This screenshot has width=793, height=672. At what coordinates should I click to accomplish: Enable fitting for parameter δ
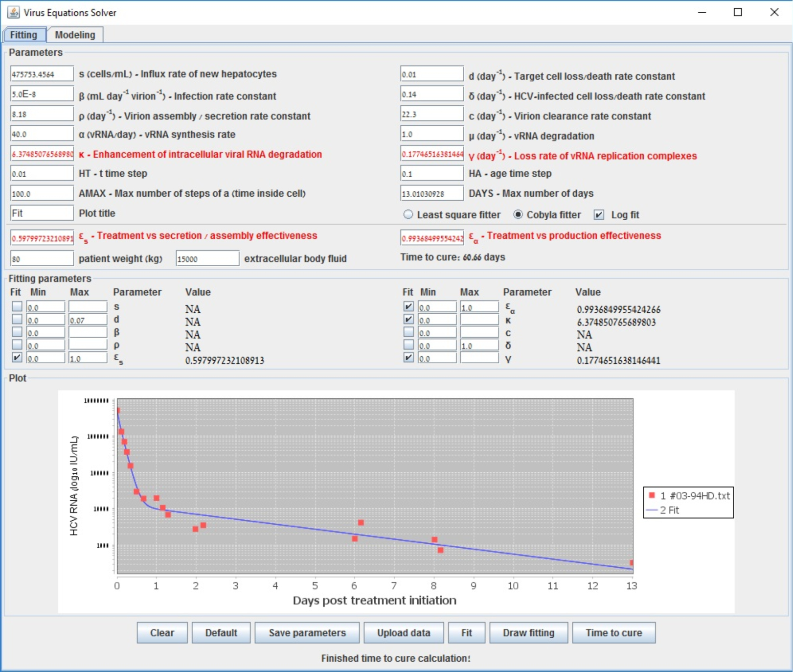408,345
